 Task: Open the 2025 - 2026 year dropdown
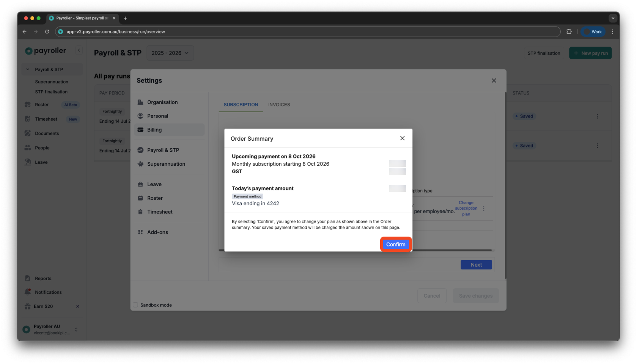coord(170,53)
